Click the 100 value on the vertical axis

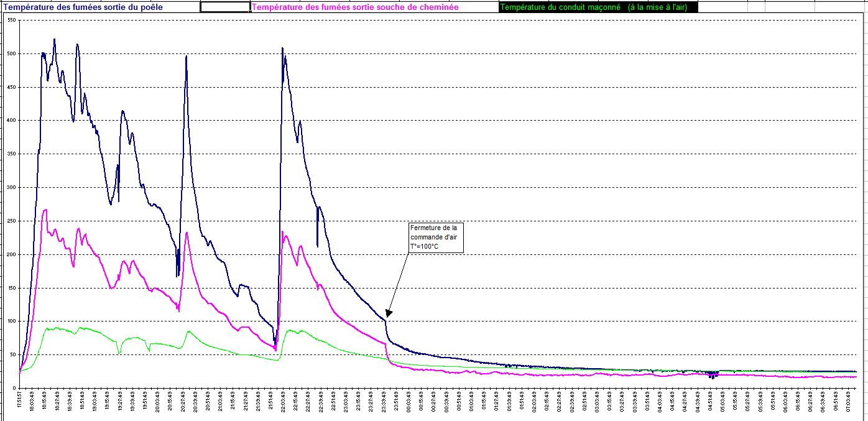[11, 321]
